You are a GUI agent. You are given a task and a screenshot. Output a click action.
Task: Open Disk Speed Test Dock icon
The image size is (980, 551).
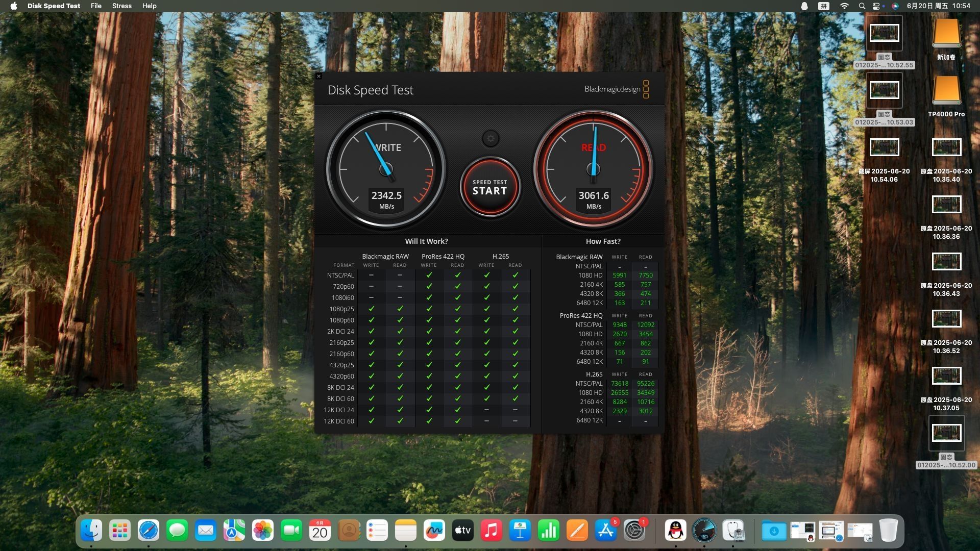(x=704, y=531)
